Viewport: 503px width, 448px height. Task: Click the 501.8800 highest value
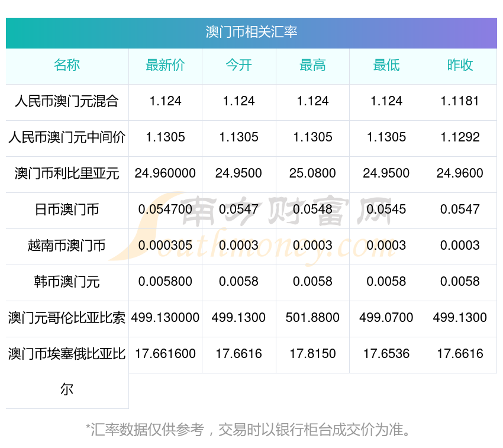point(313,318)
